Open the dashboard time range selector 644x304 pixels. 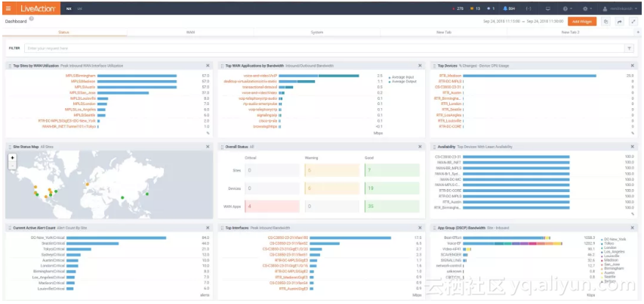[523, 21]
